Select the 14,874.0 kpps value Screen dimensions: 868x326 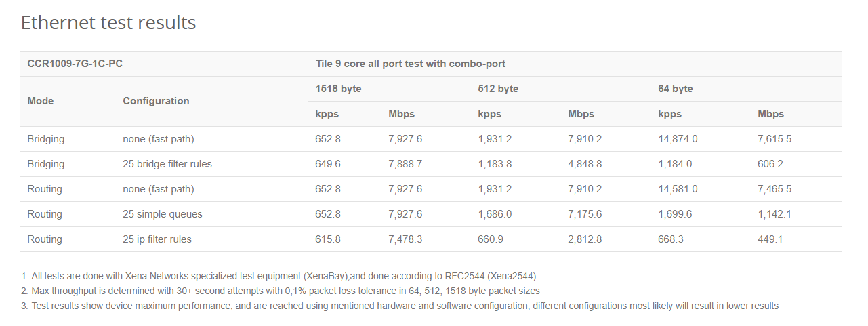point(678,139)
